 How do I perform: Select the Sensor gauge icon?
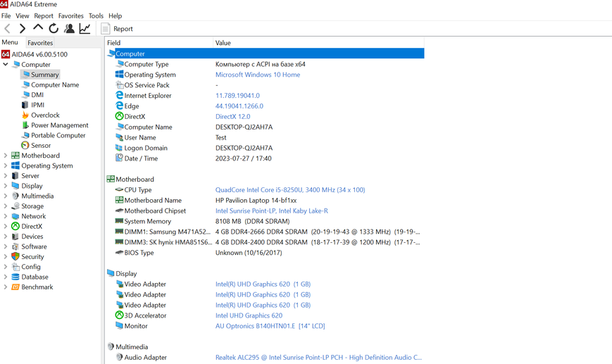[25, 145]
